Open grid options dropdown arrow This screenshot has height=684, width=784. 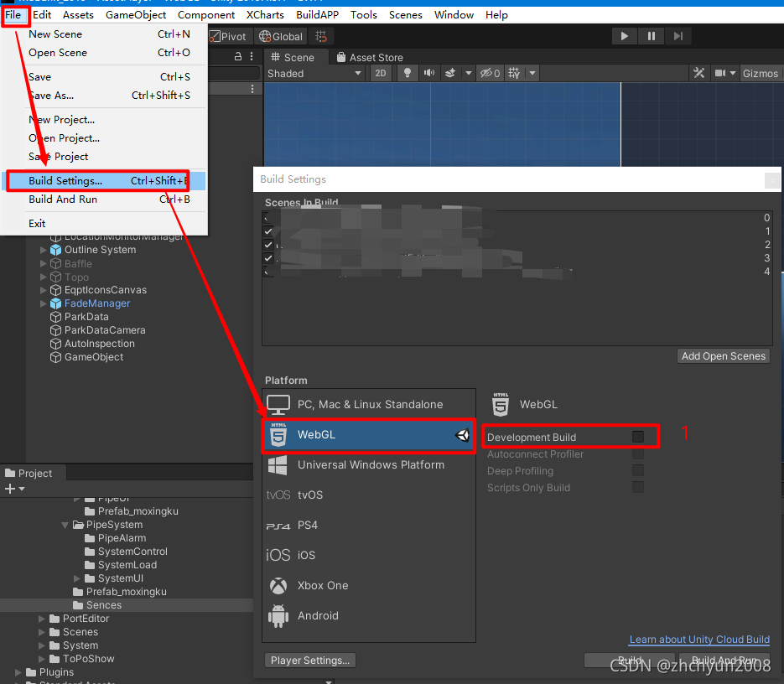coord(532,74)
